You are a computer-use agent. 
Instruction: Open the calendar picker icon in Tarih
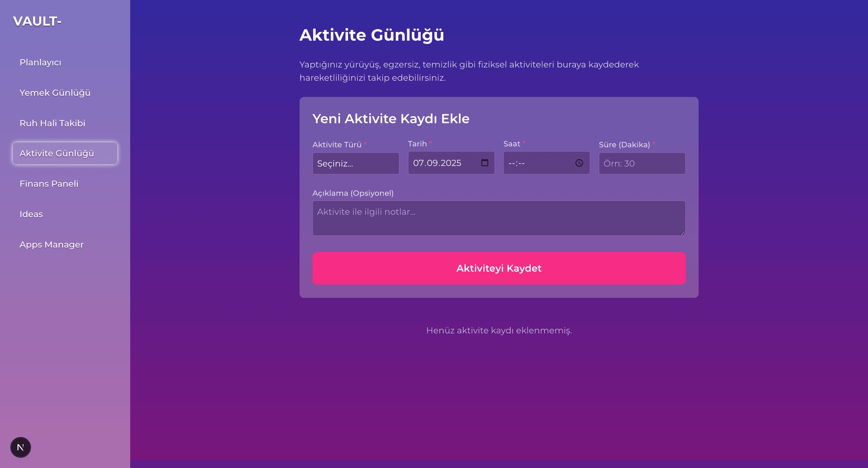485,163
